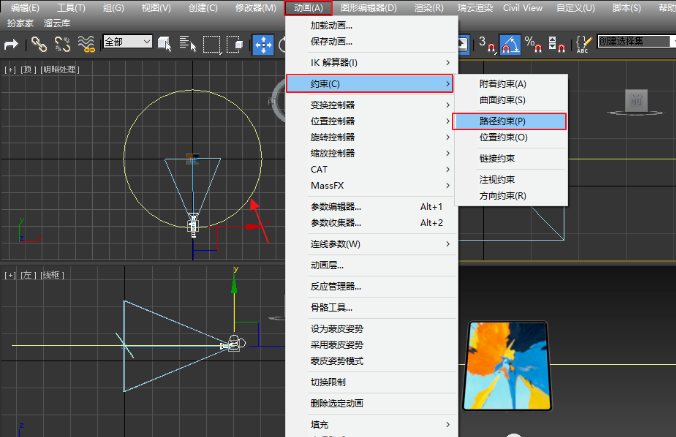The width and height of the screenshot is (676, 437).
Task: Click the Unlink Selection icon
Action: pyautogui.click(x=62, y=43)
